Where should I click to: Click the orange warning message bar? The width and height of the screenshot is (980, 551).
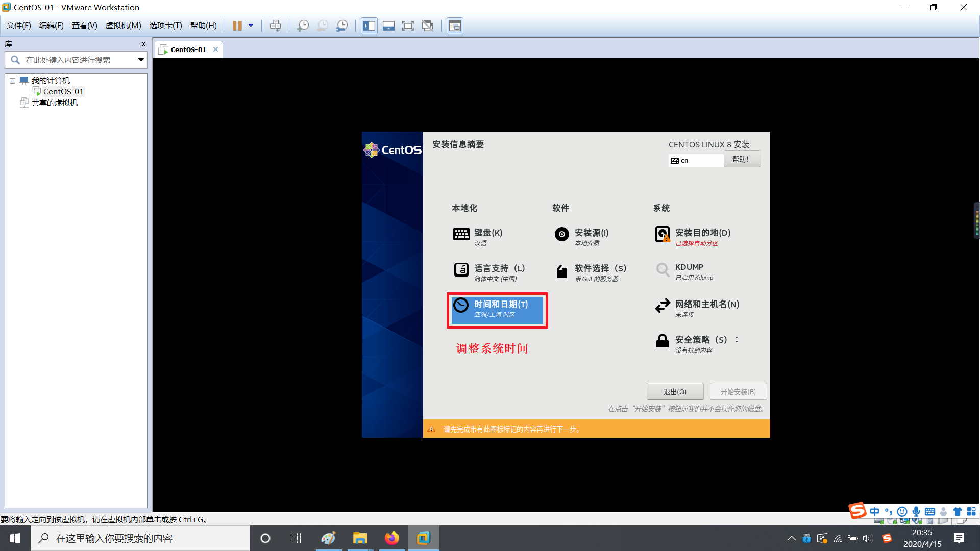[596, 429]
